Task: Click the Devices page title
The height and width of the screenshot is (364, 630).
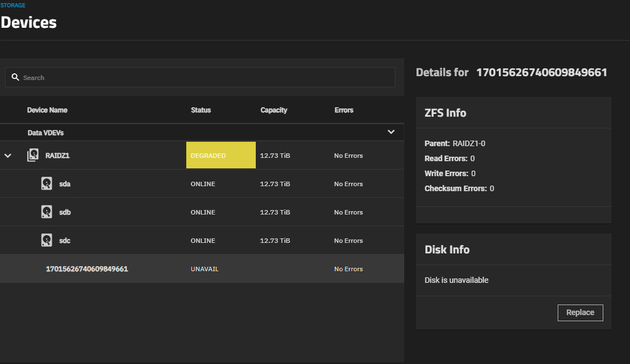Action: [x=28, y=22]
